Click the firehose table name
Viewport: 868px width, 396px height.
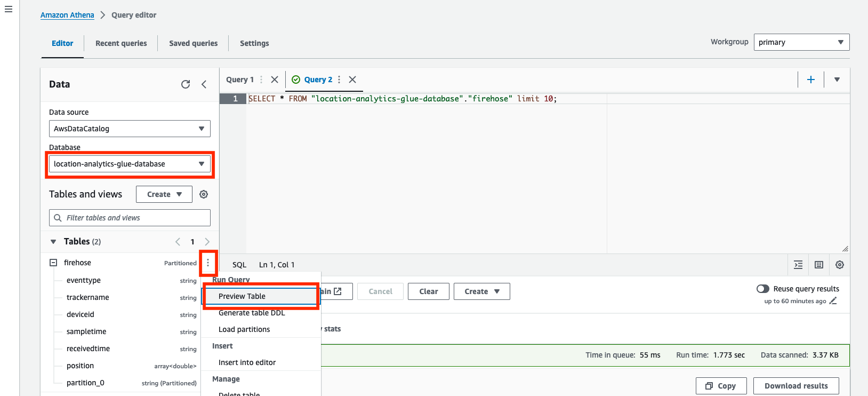pos(77,263)
